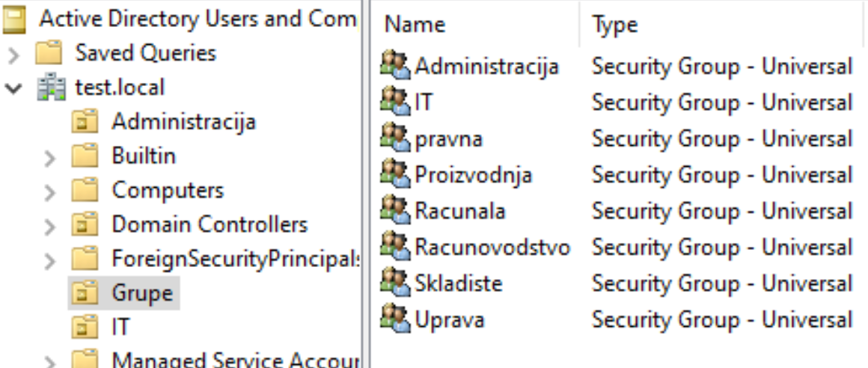This screenshot has height=368, width=868.
Task: Collapse the test.local domain node
Action: (x=13, y=88)
